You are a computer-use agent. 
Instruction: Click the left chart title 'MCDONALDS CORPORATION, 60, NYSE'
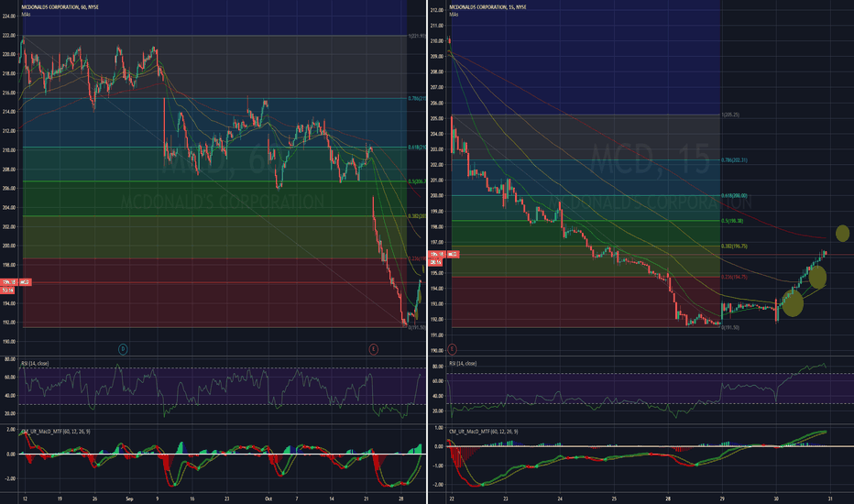point(60,7)
